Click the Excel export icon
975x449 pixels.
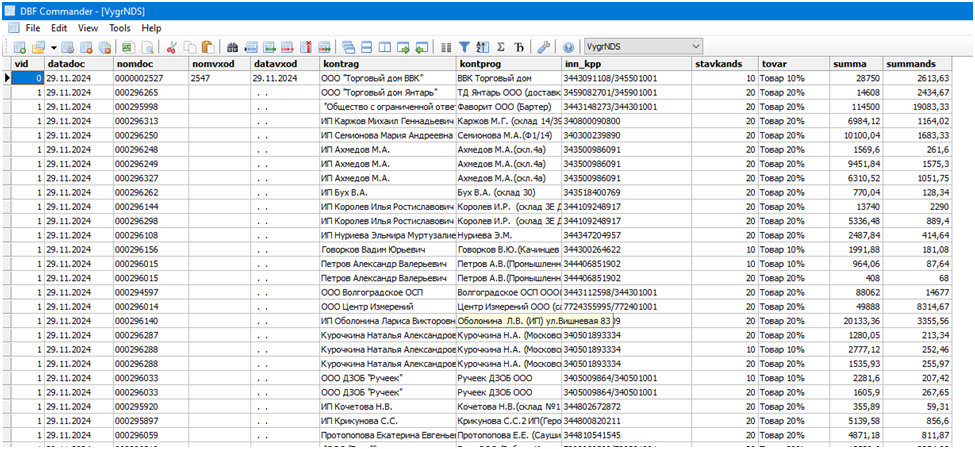[128, 47]
